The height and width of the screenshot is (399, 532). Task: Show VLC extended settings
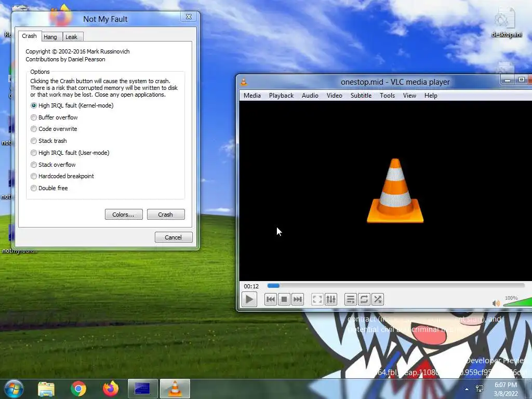(x=330, y=299)
